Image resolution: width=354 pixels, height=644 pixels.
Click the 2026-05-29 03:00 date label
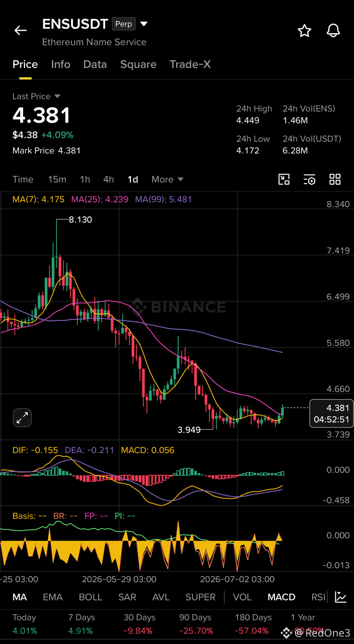119,580
